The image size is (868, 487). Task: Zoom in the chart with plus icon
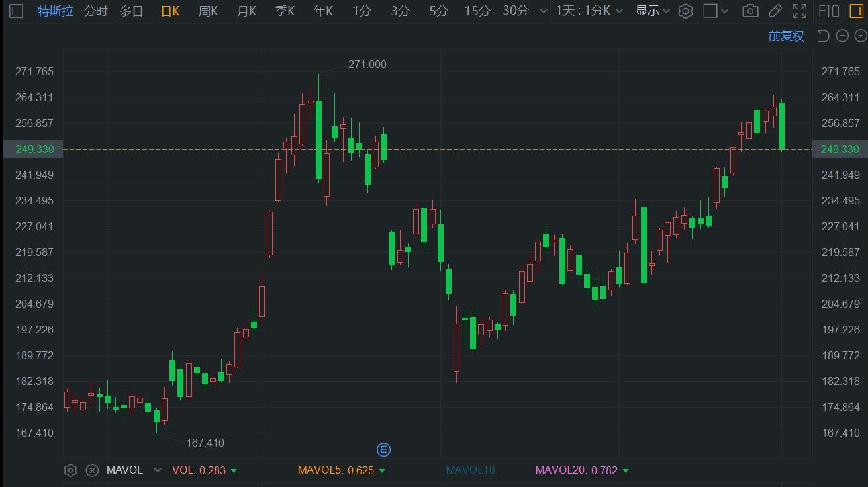860,36
